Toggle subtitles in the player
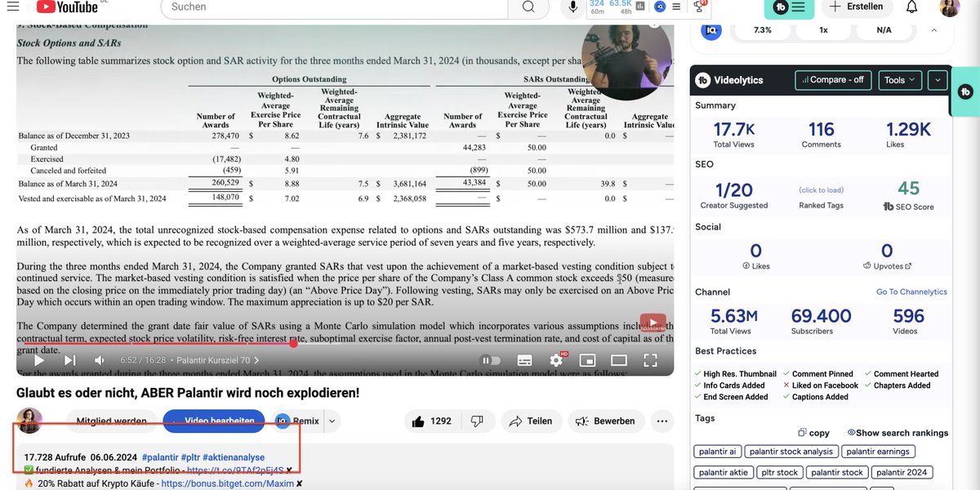 pyautogui.click(x=524, y=360)
